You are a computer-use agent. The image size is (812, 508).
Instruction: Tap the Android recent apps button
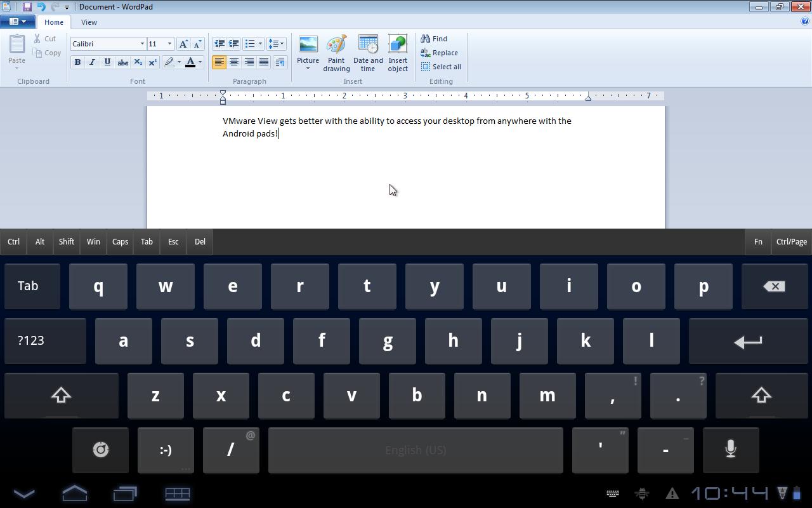pos(125,493)
